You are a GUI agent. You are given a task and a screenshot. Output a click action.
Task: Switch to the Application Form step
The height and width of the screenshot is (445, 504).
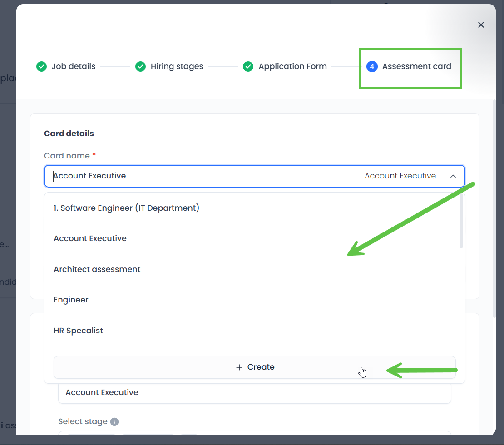point(292,66)
